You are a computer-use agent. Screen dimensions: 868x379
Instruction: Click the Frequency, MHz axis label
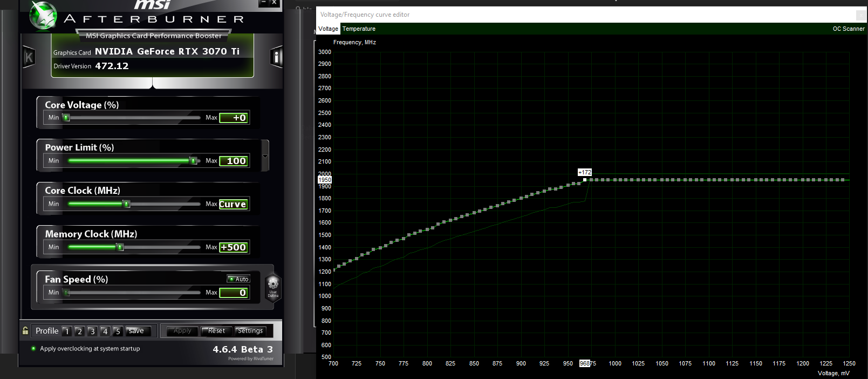click(354, 42)
